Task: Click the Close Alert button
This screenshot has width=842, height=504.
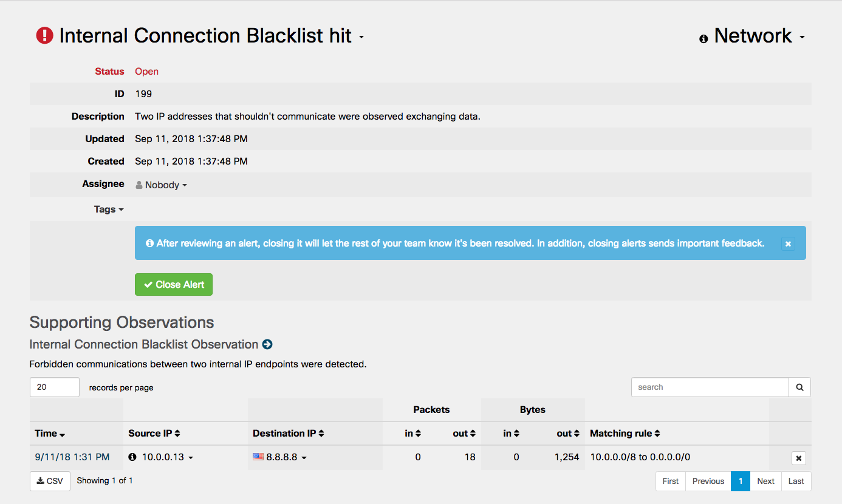Action: point(173,284)
